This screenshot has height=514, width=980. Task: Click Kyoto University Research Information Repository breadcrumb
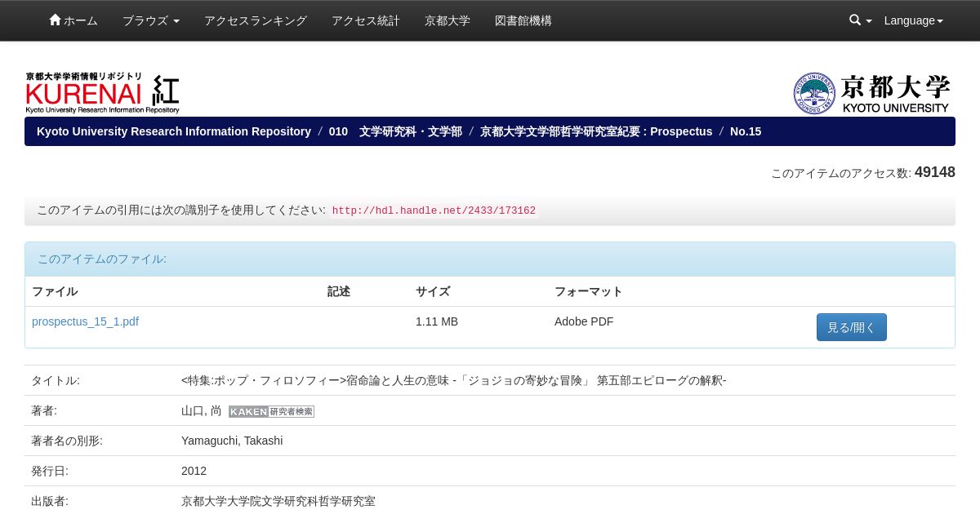pos(174,131)
